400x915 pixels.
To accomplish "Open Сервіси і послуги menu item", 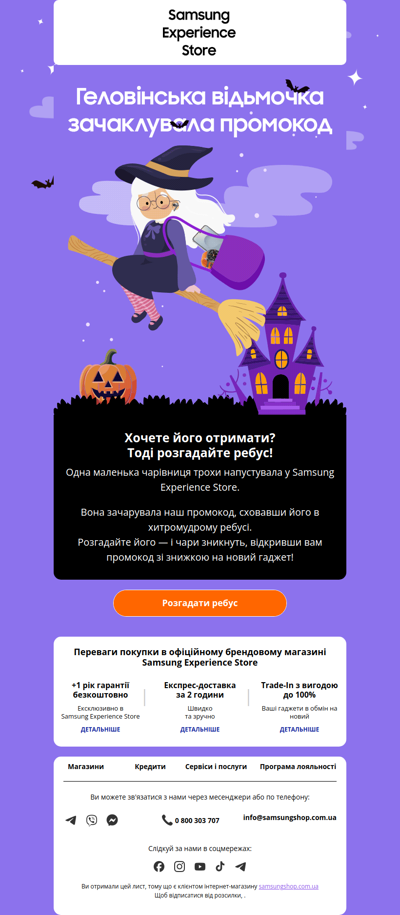I will tap(216, 767).
